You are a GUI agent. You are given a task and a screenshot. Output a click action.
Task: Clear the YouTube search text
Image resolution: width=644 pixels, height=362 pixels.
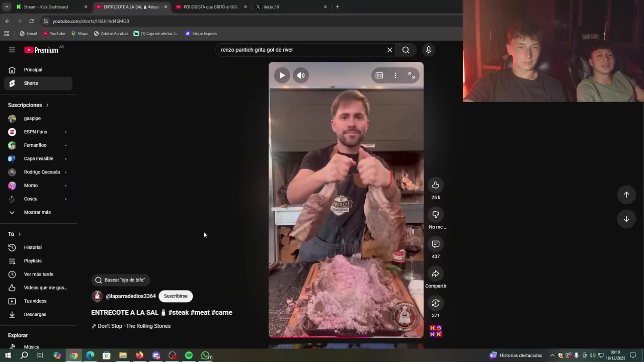tap(389, 50)
